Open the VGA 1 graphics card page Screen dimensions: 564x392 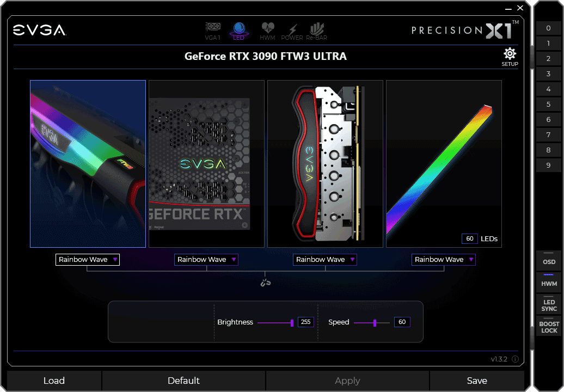click(212, 31)
